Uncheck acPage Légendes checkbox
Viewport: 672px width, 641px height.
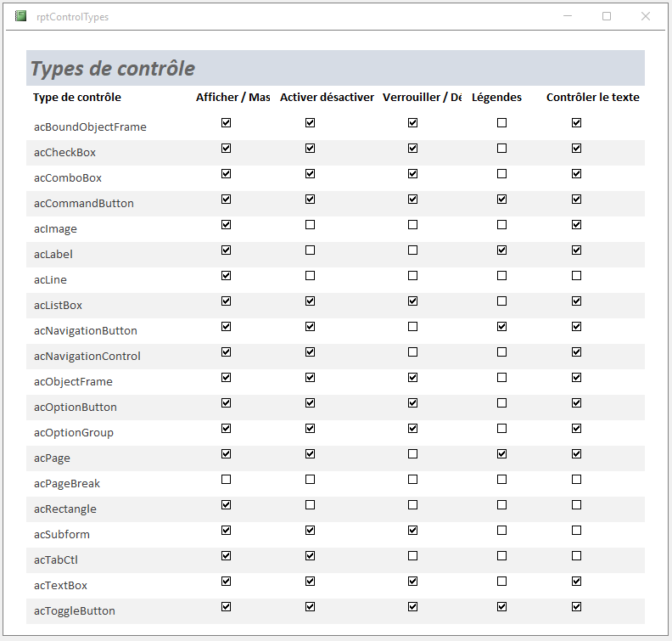pyautogui.click(x=501, y=454)
